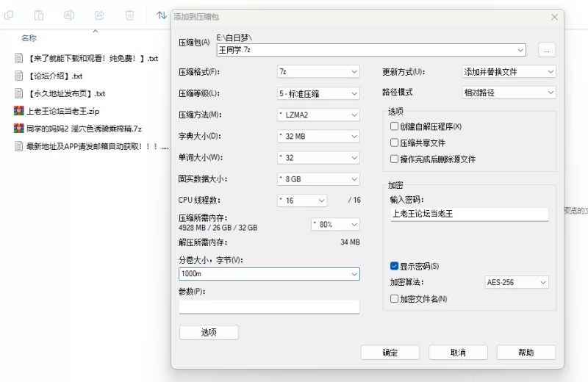Click the file icon for 【永久地址发布页】.txt
This screenshot has width=588, height=382.
pyautogui.click(x=19, y=93)
